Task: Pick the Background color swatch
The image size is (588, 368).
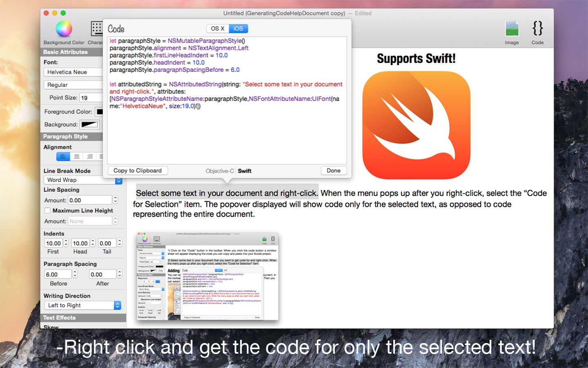Action: (89, 125)
